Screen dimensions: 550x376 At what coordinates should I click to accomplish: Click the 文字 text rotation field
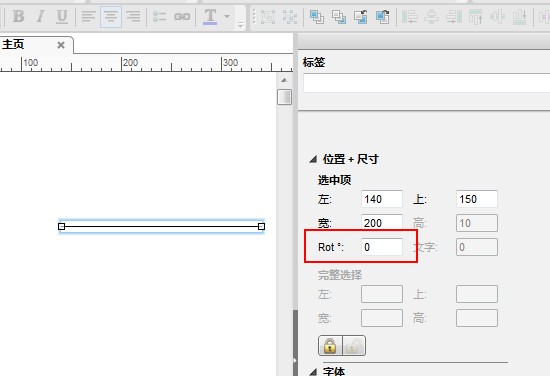pyautogui.click(x=477, y=247)
